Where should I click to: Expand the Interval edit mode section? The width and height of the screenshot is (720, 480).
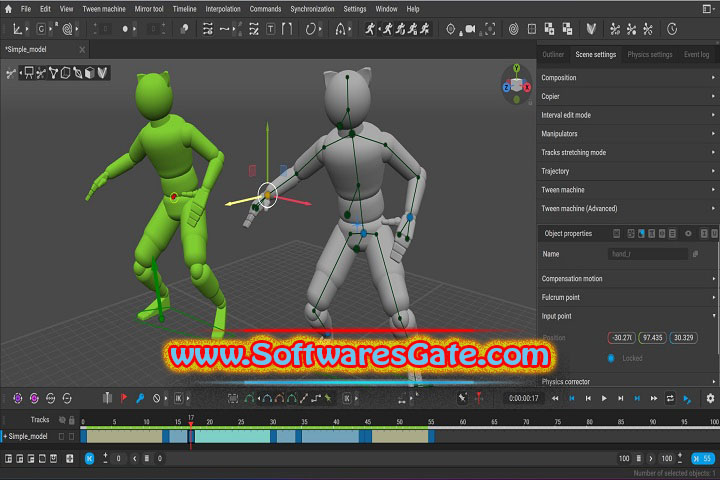coord(626,115)
